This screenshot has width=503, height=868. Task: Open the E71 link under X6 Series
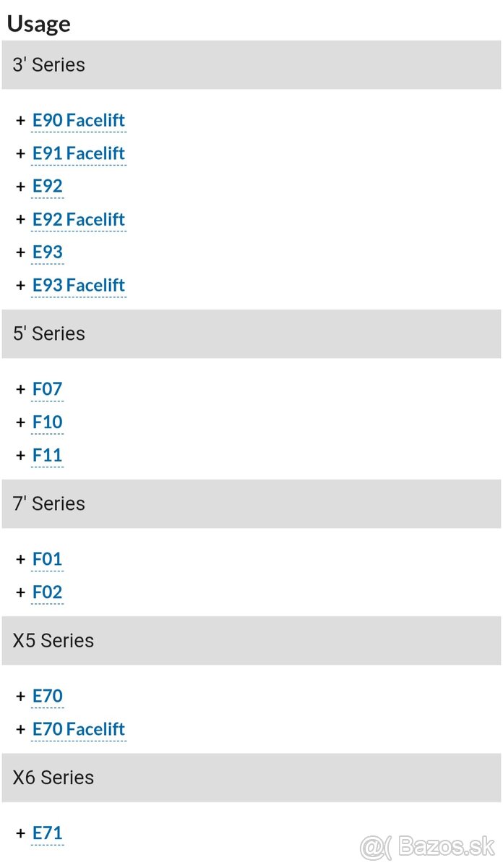pyautogui.click(x=48, y=833)
